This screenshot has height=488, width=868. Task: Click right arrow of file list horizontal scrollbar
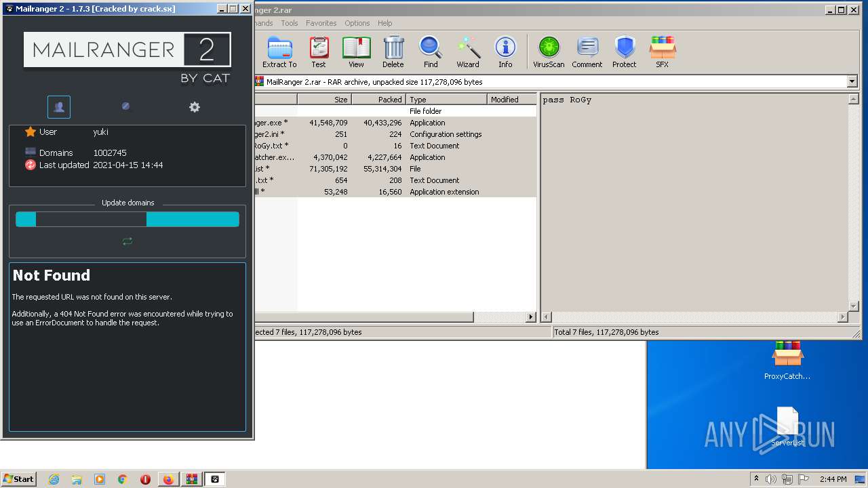coord(531,317)
